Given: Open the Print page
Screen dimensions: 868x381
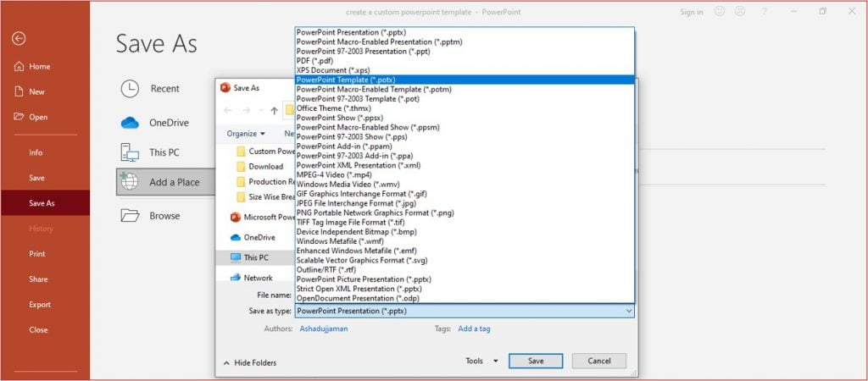Looking at the screenshot, I should coord(37,254).
